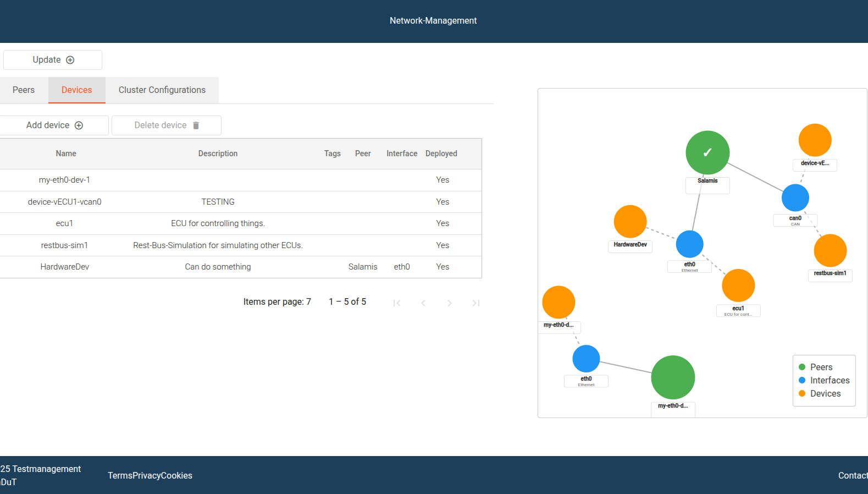This screenshot has width=868, height=494.
Task: Go to the first page of devices
Action: 397,303
